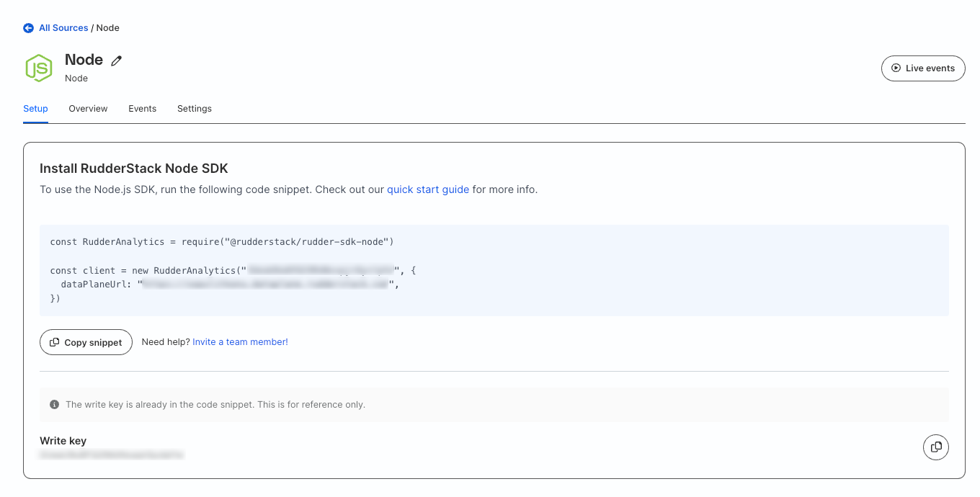Click the Node title heading
Image resolution: width=980 pixels, height=497 pixels.
click(x=84, y=60)
